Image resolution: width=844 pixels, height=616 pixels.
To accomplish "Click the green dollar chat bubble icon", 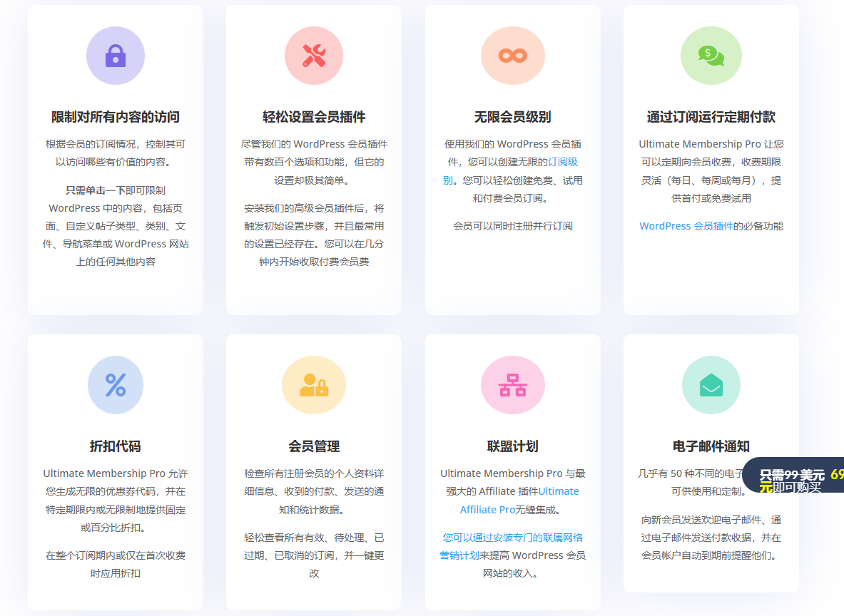I will [711, 56].
